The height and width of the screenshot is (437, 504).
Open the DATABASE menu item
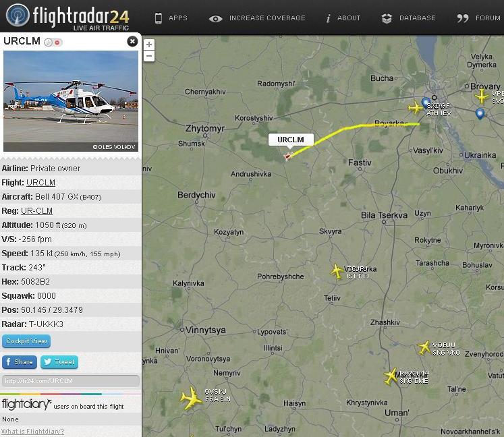pyautogui.click(x=408, y=18)
